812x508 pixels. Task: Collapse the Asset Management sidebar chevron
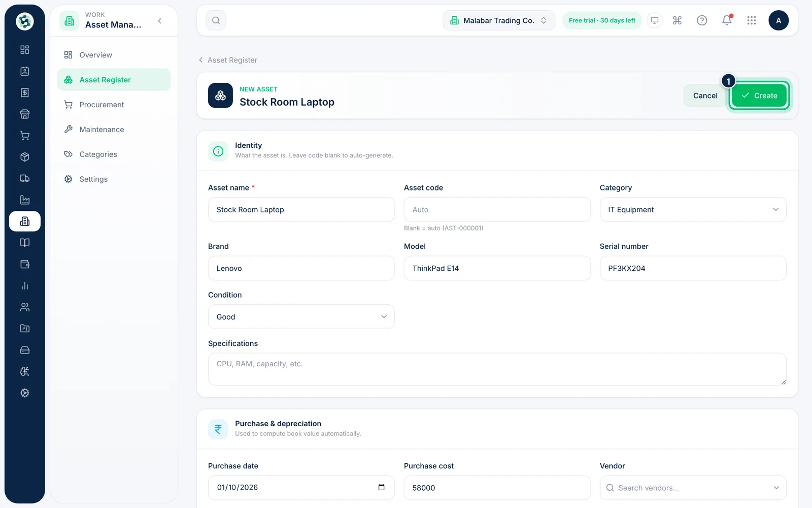point(160,21)
